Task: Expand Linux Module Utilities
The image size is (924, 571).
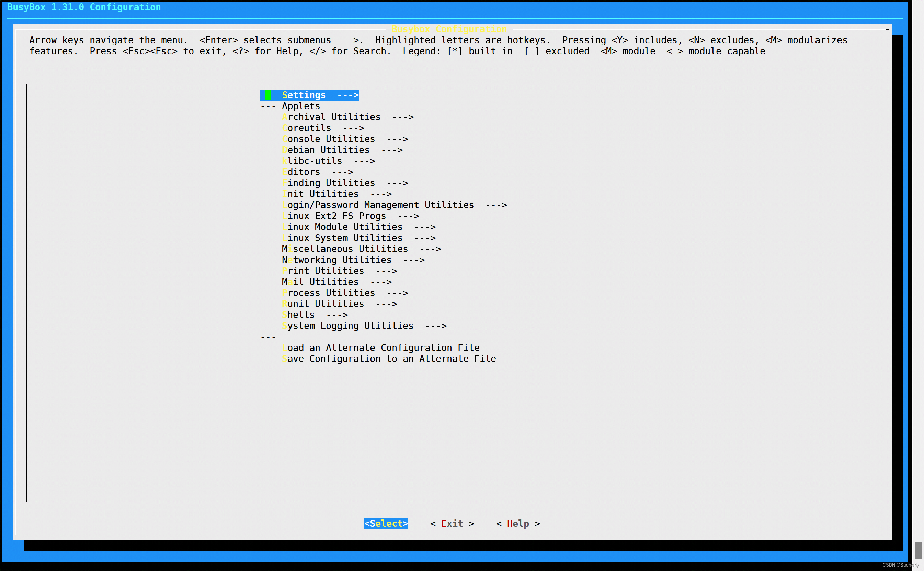Action: (359, 227)
